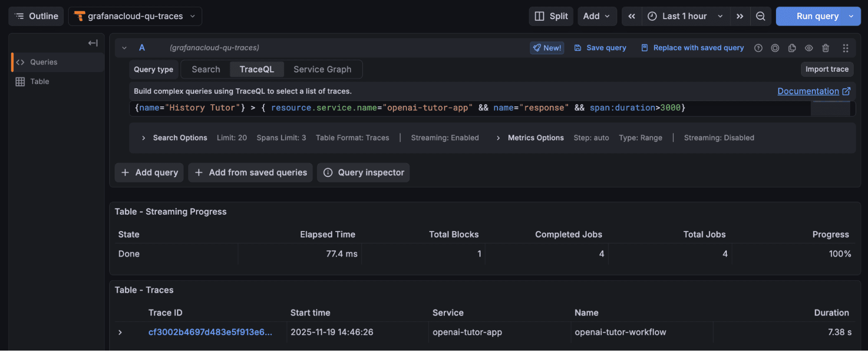
Task: Expand Search Options
Action: [x=175, y=138]
